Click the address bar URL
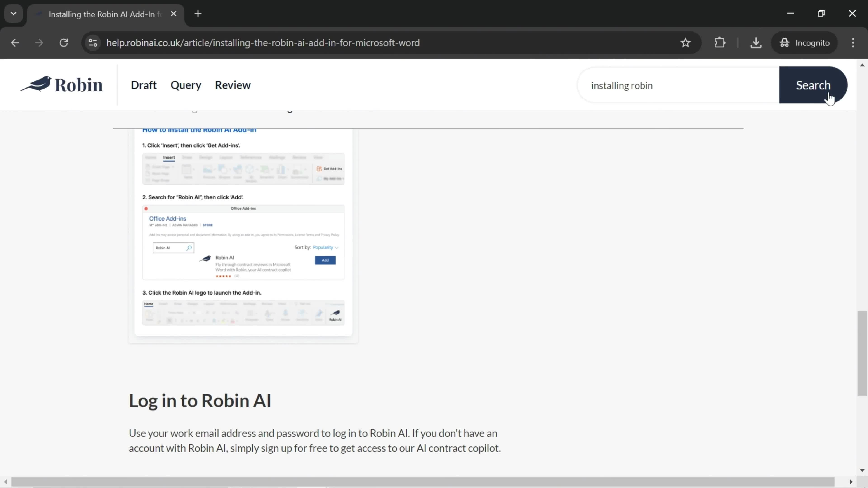This screenshot has height=488, width=868. pos(263,43)
